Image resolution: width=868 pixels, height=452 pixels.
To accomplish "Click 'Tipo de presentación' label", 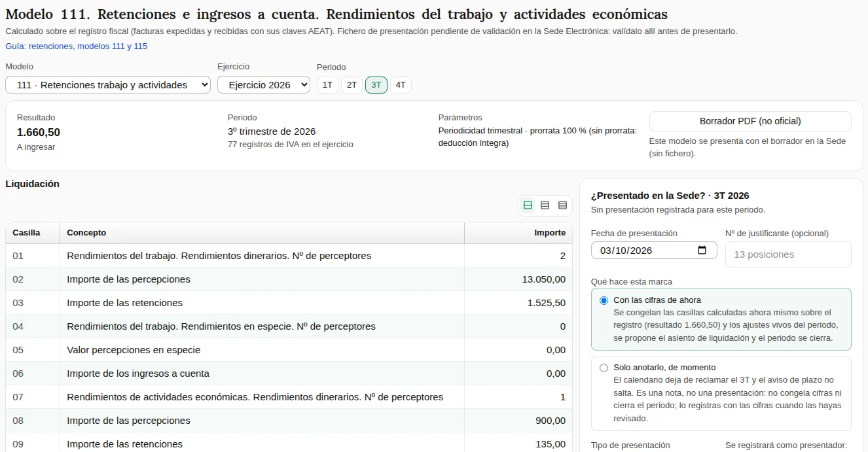I will click(630, 445).
